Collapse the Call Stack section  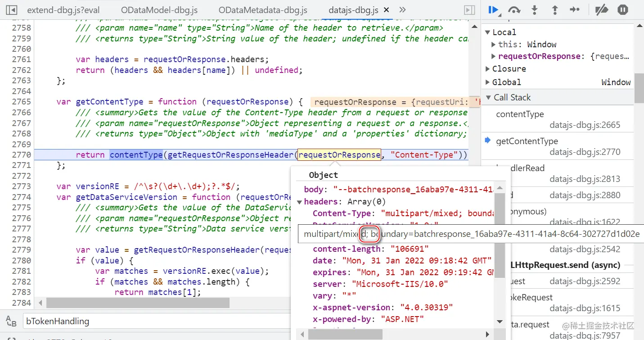tap(487, 97)
